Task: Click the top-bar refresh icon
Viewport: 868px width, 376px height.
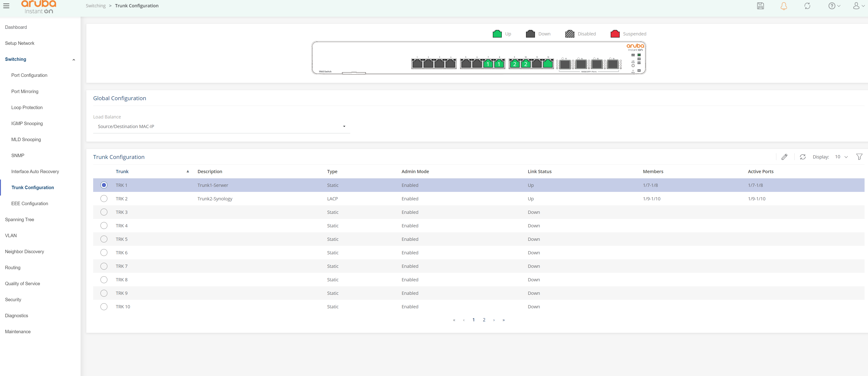Action: coord(807,6)
